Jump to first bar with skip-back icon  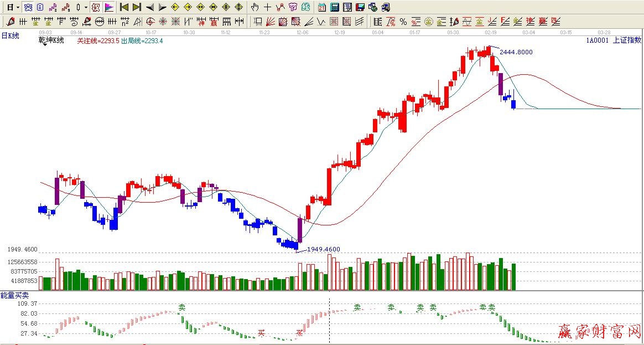point(124,7)
